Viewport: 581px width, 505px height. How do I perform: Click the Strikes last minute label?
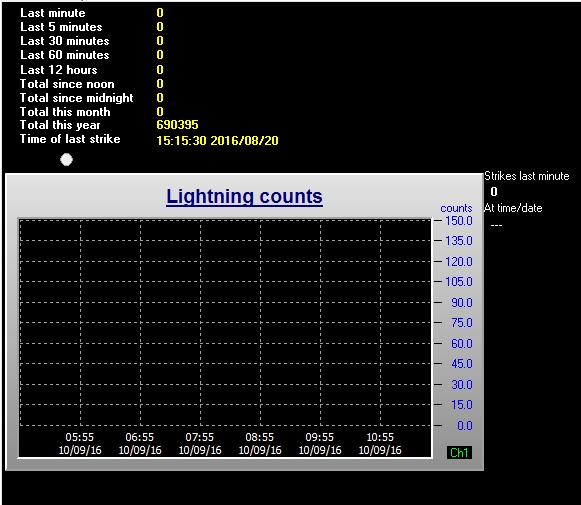527,176
